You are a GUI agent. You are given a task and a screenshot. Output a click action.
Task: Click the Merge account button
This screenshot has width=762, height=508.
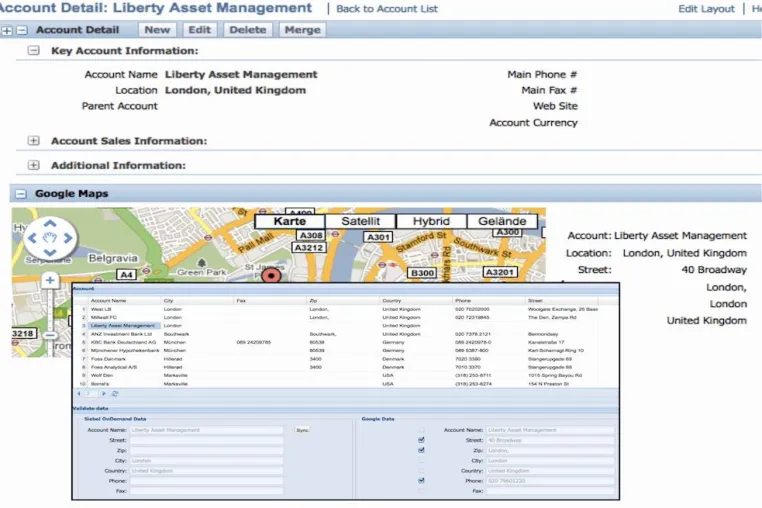click(302, 30)
